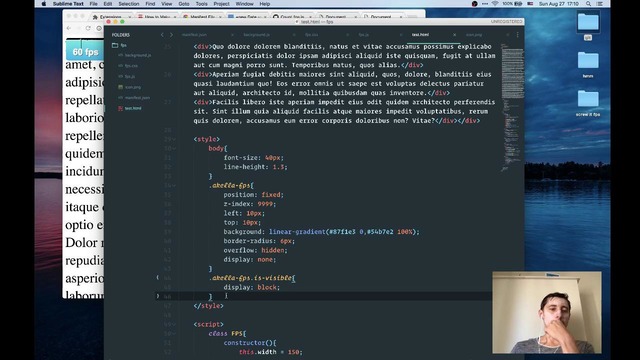640x360 pixels.
Task: Open the Find menu
Action: [x=150, y=4]
